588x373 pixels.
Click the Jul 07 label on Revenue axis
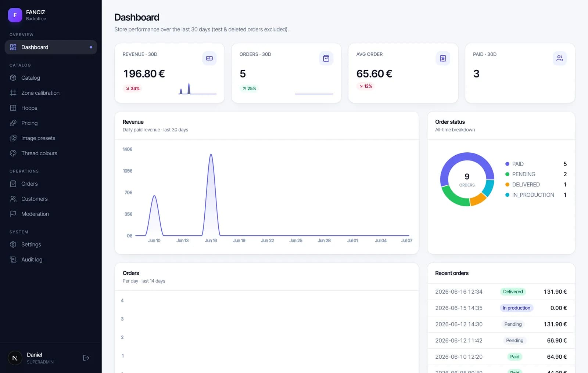pos(406,241)
